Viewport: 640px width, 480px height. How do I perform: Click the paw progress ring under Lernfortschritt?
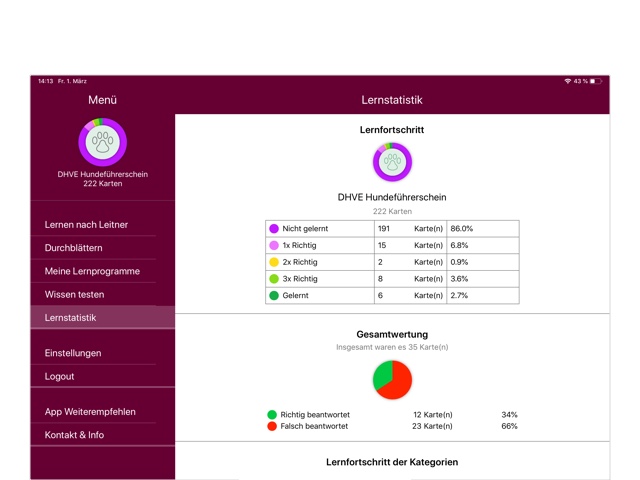(x=392, y=162)
